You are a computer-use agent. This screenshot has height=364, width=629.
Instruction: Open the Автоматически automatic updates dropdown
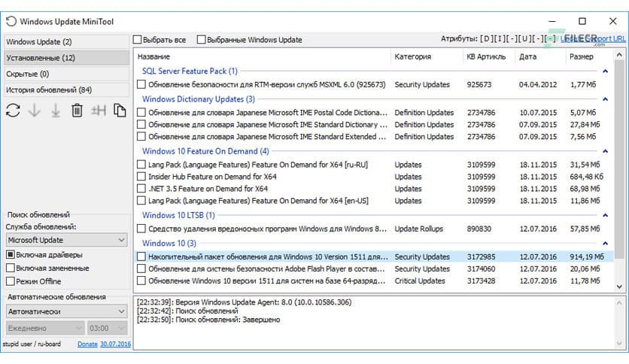point(67,311)
